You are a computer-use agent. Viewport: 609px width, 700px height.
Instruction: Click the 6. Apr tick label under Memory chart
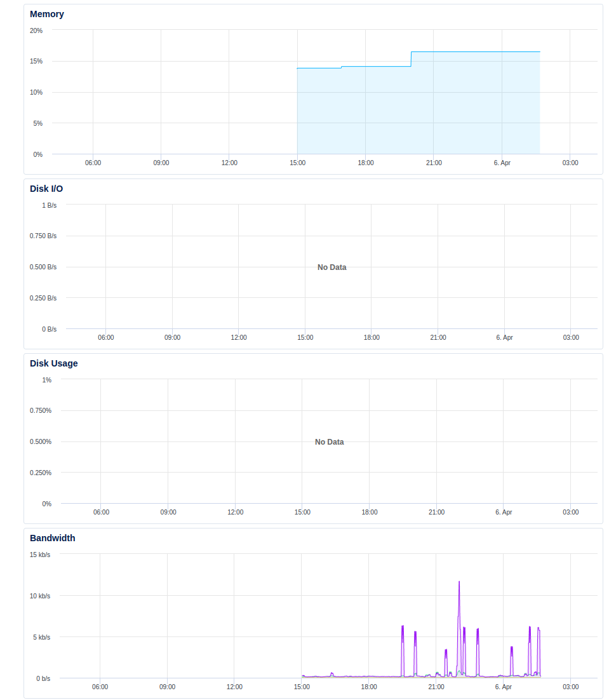[x=502, y=163]
